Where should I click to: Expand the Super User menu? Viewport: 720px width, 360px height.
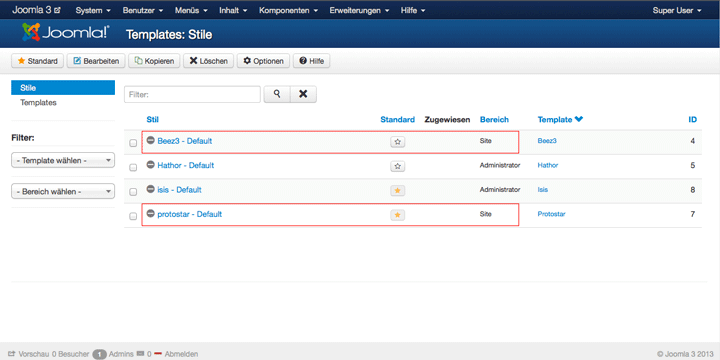point(677,10)
